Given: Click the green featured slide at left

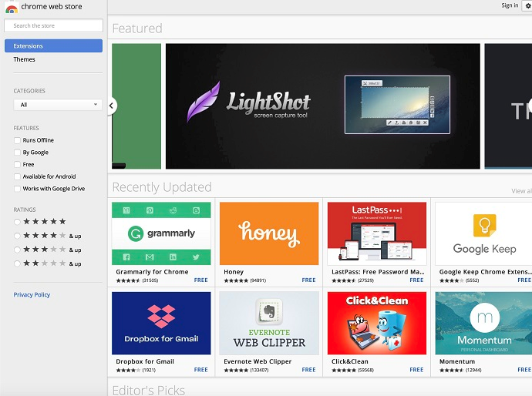Looking at the screenshot, I should [136, 106].
